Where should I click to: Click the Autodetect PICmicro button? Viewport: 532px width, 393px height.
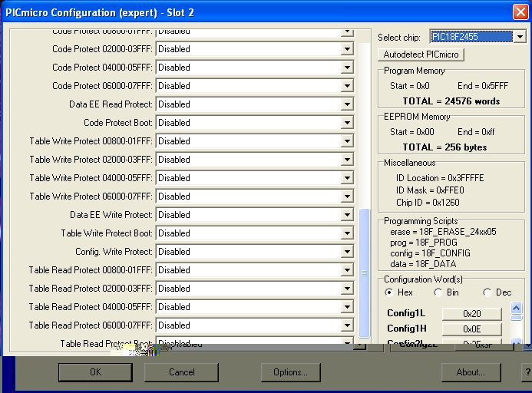(421, 54)
